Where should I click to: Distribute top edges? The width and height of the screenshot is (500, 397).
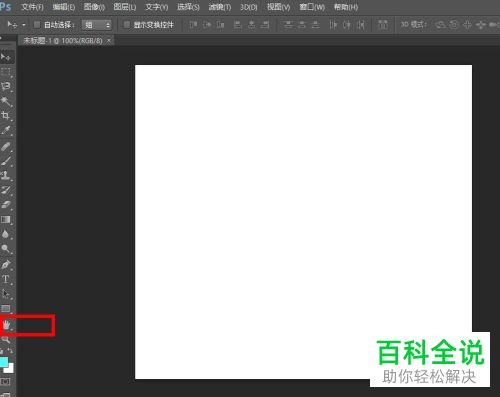pos(288,25)
